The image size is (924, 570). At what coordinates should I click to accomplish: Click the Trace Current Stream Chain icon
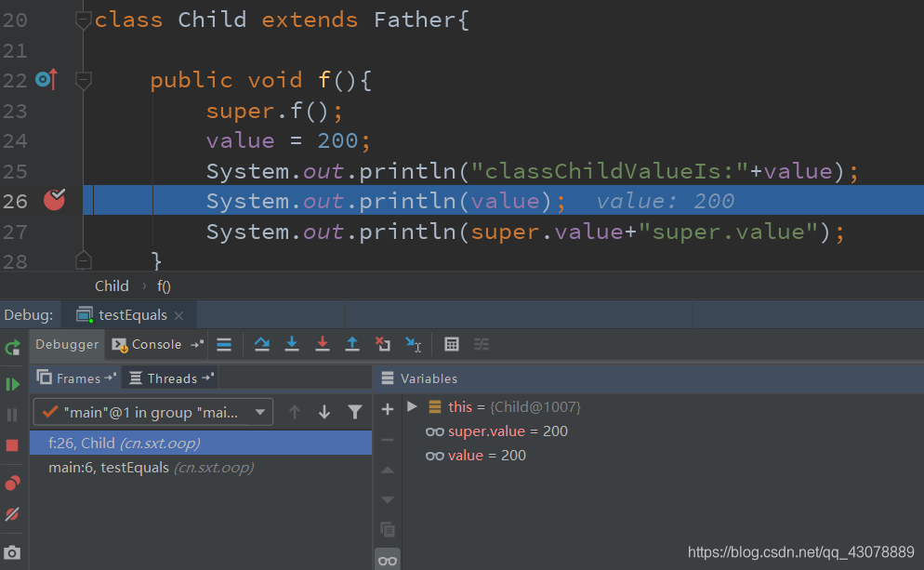pyautogui.click(x=482, y=344)
